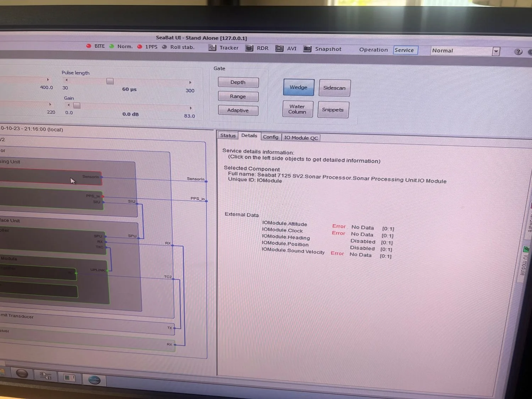Click the Gain slider right arrow
The width and height of the screenshot is (532, 399).
click(x=190, y=108)
